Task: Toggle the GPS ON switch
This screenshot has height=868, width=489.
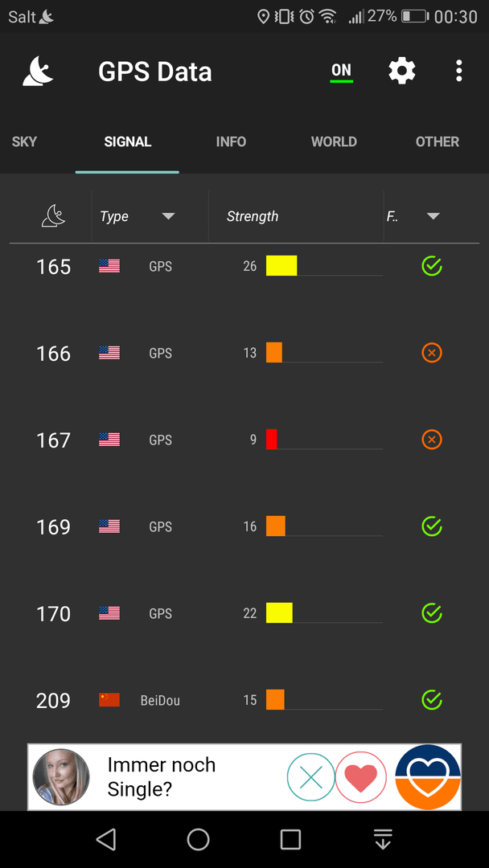Action: 341,72
